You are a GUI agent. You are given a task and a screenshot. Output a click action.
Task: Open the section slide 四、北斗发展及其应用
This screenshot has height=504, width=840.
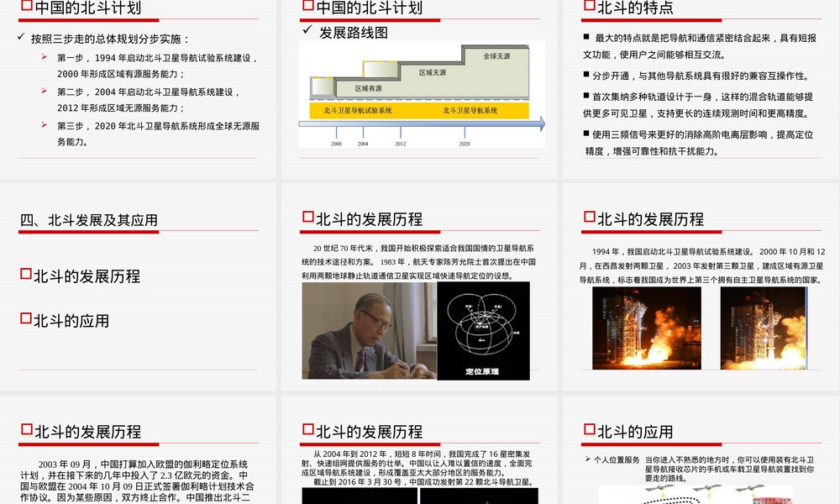click(138, 287)
